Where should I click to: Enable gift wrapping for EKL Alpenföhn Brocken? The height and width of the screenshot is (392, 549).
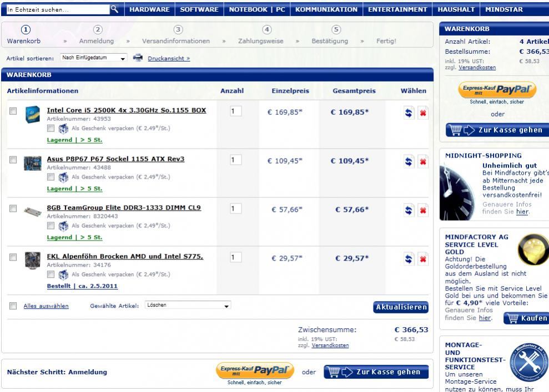click(51, 274)
